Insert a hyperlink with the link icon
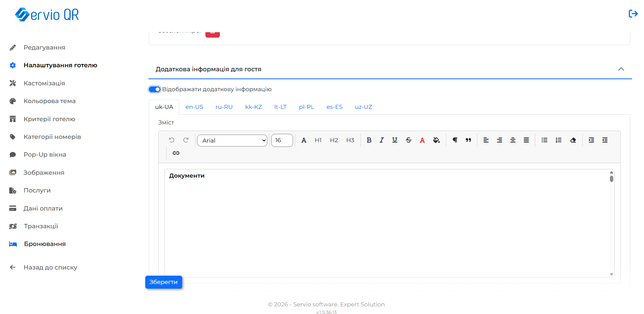 176,153
